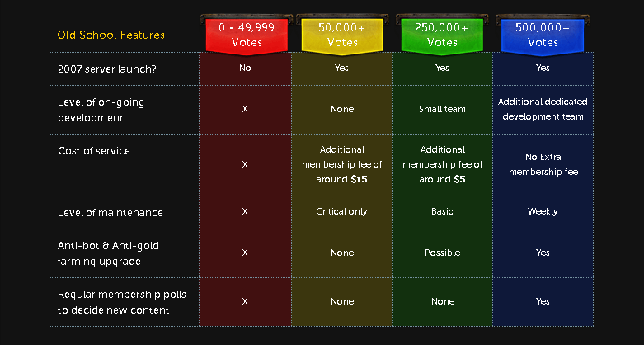
Task: Click the Old School Features heading
Action: 110,35
